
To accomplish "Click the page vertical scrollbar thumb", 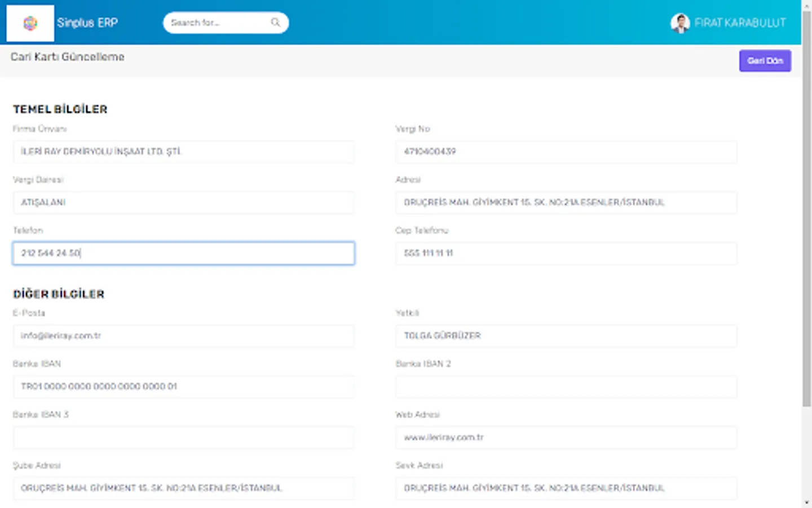I will 807,209.
